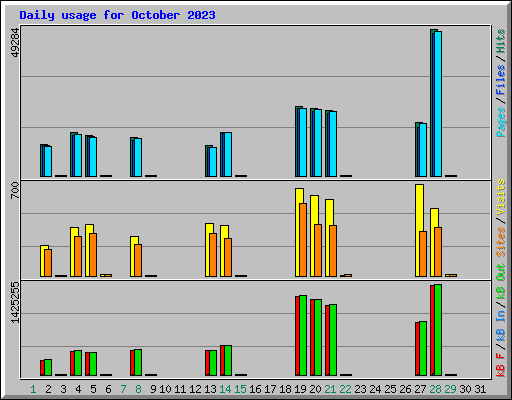
Task: Click the Files legend label
Action: [500, 80]
